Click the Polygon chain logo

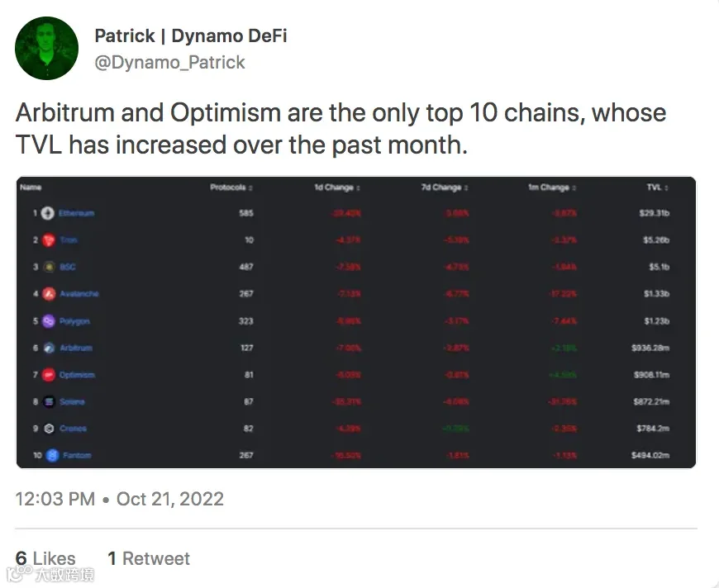(48, 321)
